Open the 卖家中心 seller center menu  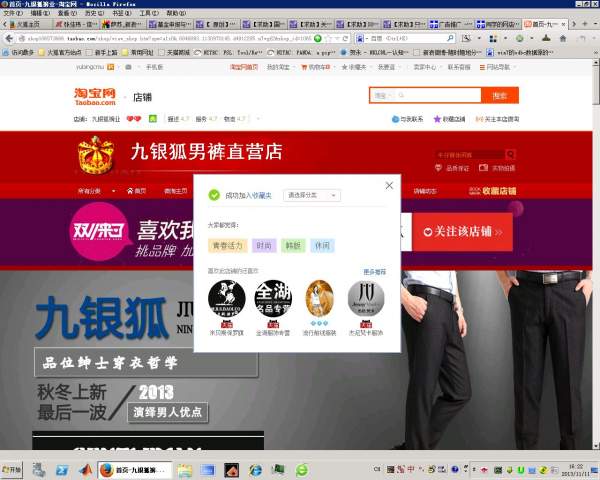coord(427,67)
